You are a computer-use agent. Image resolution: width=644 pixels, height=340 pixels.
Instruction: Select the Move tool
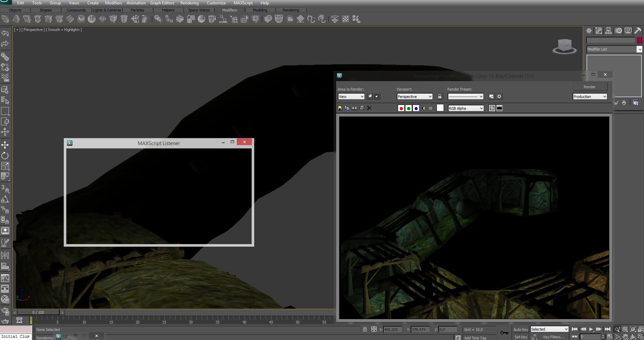[5, 145]
